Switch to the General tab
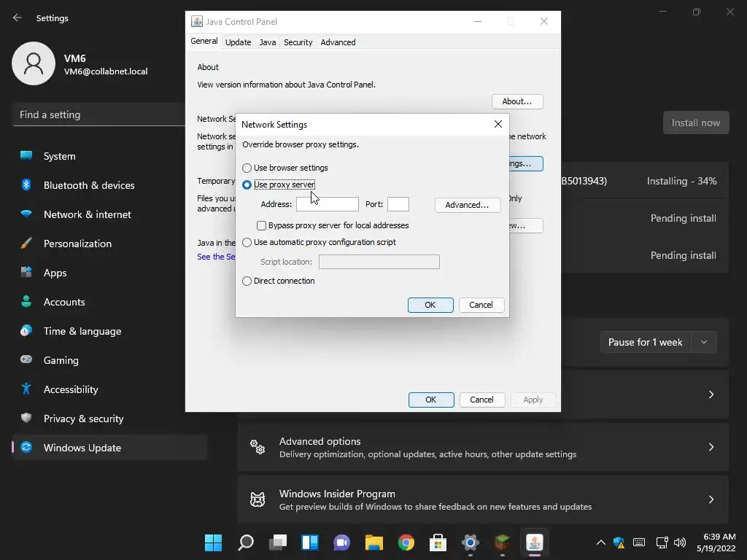This screenshot has width=747, height=560. point(204,41)
